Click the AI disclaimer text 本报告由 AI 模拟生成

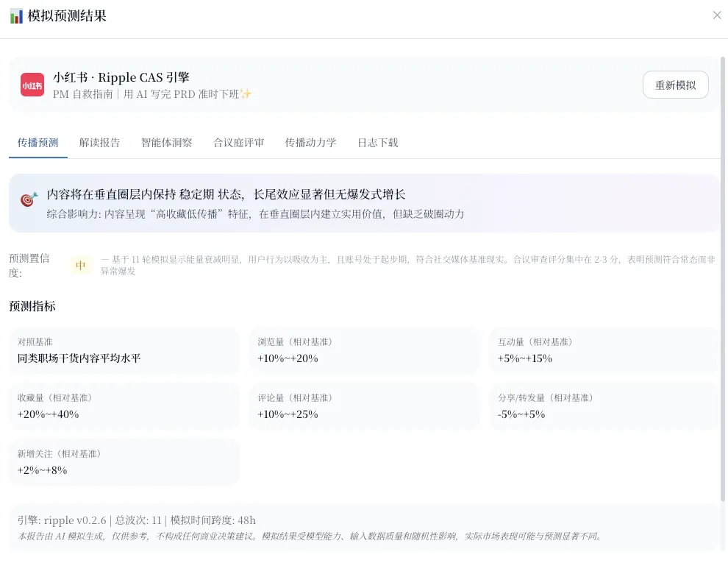[310, 537]
